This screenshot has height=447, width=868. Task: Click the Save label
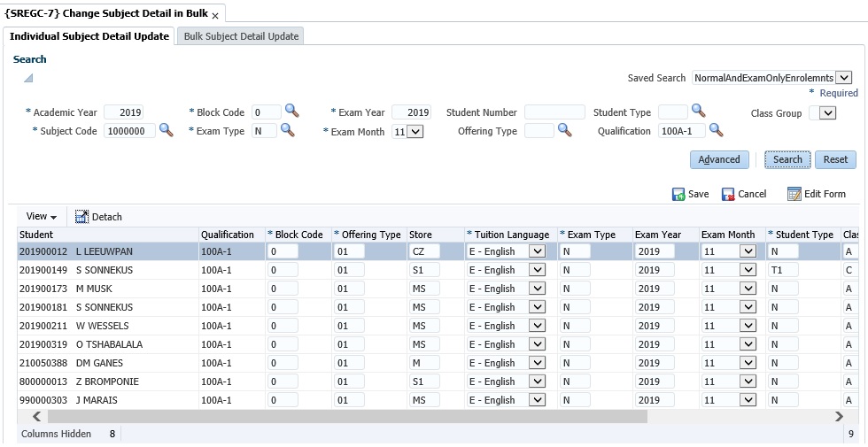698,194
